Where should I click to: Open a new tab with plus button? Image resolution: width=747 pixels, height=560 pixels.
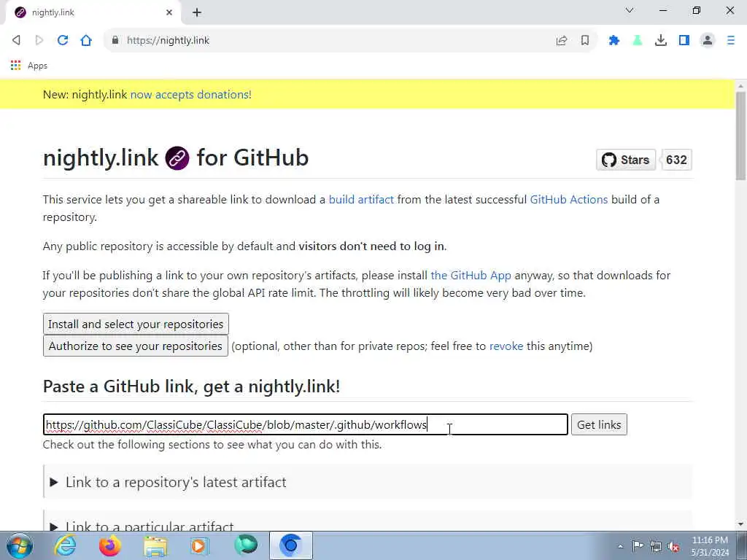(x=197, y=12)
